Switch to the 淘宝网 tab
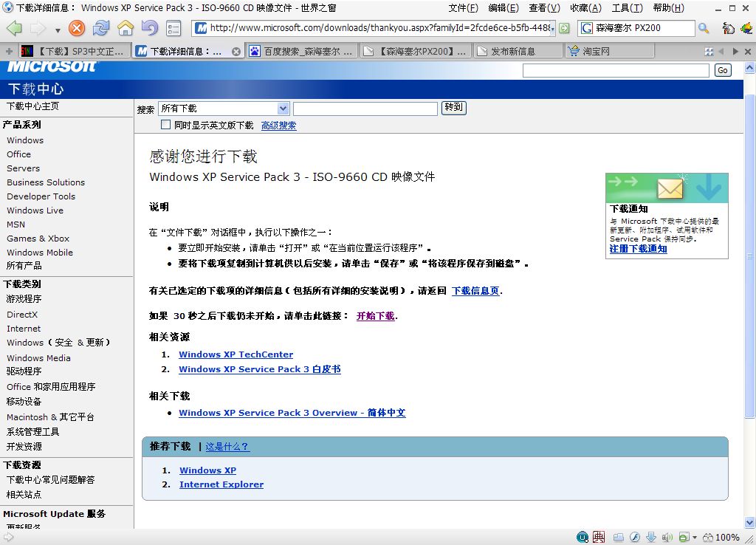 (609, 51)
